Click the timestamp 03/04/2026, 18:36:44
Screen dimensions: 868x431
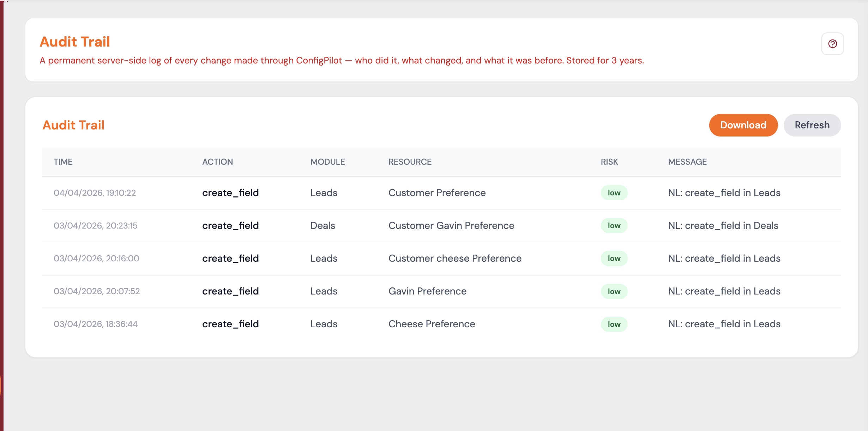[96, 324]
